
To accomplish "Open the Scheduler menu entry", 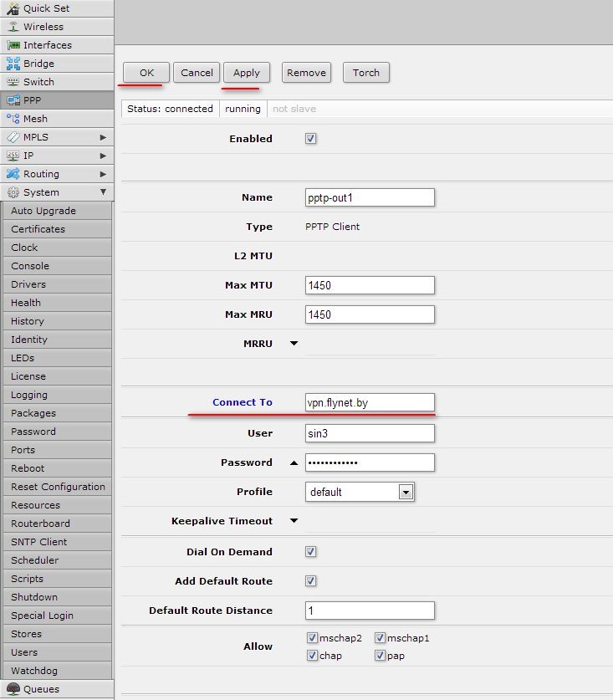I will click(57, 560).
